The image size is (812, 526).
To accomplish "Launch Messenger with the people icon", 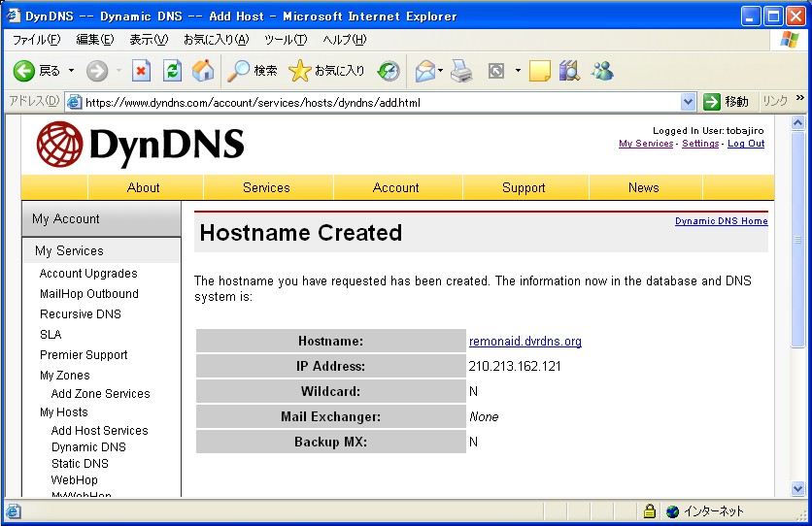I will [x=602, y=71].
